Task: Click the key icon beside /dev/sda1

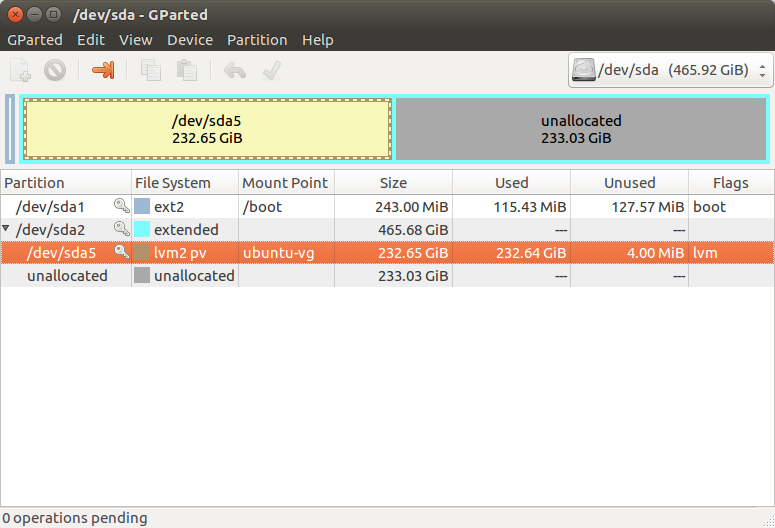Action: tap(121, 206)
